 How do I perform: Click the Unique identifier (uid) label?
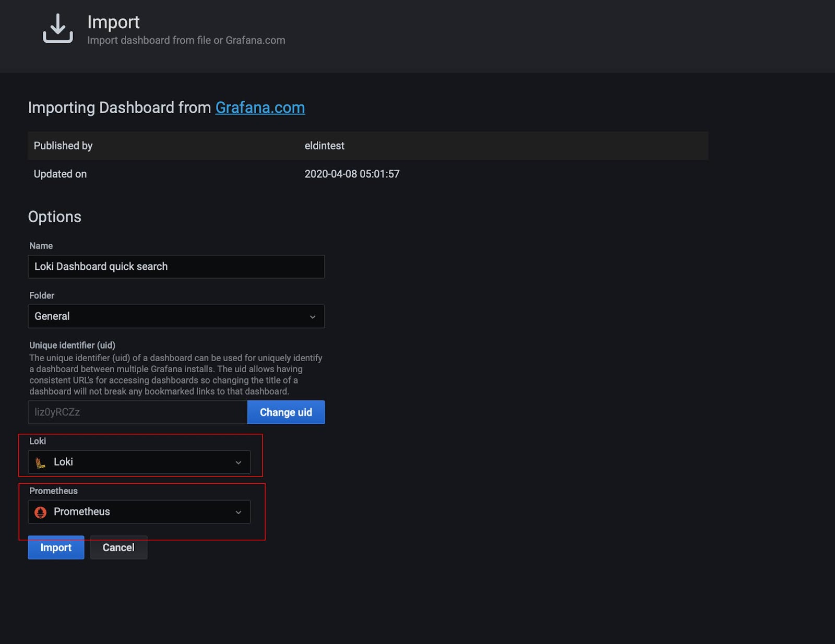click(73, 345)
